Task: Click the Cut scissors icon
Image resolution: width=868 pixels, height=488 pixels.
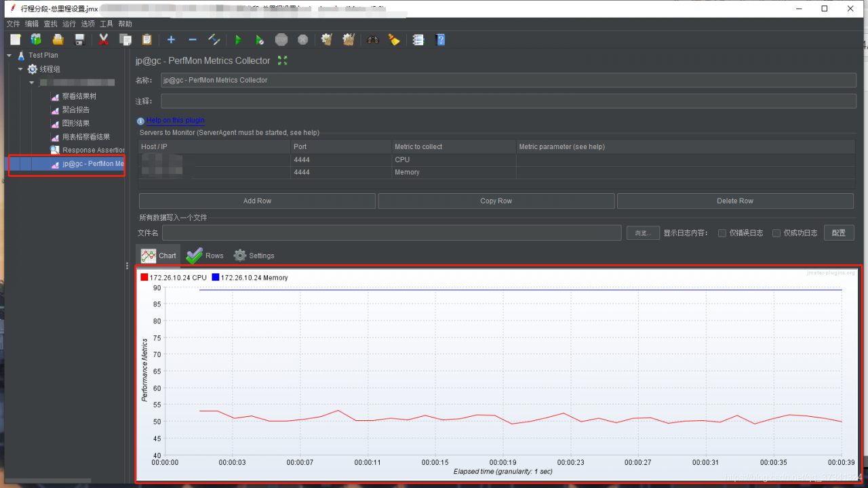Action: coord(104,40)
